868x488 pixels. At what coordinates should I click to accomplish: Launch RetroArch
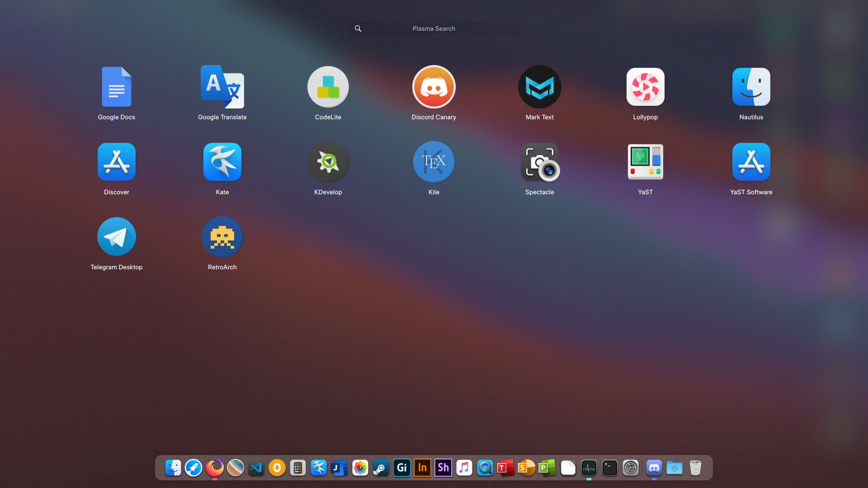pyautogui.click(x=222, y=237)
